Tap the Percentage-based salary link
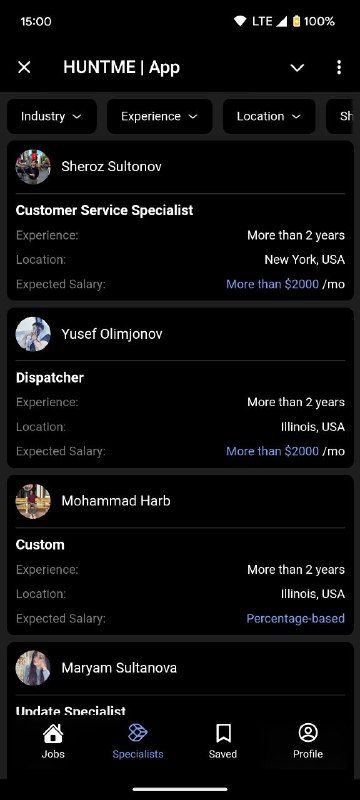This screenshot has height=800, width=360. (296, 618)
